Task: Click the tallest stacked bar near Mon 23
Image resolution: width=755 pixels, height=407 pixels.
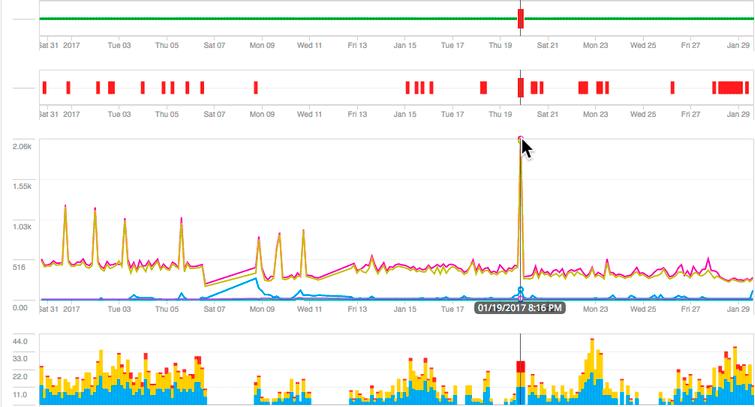Action: tap(592, 371)
